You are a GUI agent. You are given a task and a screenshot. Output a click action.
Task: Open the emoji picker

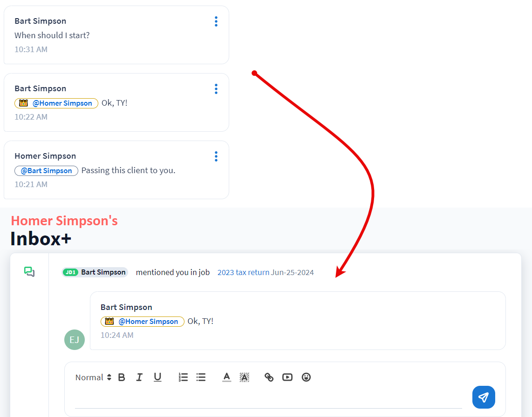click(x=306, y=377)
